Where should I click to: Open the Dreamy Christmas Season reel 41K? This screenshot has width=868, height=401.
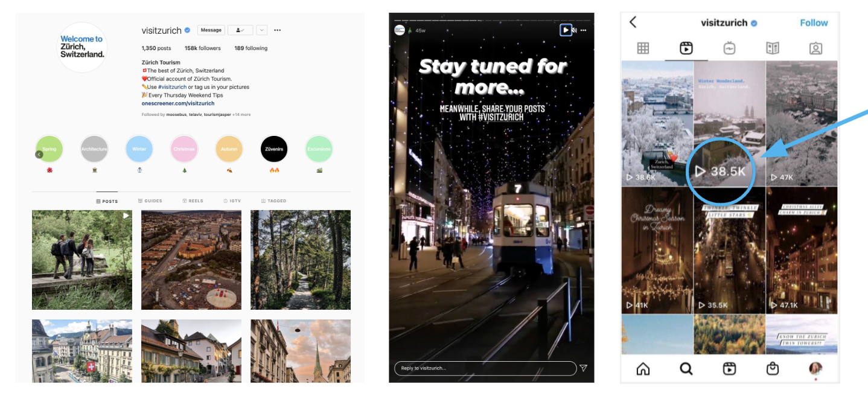[x=657, y=250]
